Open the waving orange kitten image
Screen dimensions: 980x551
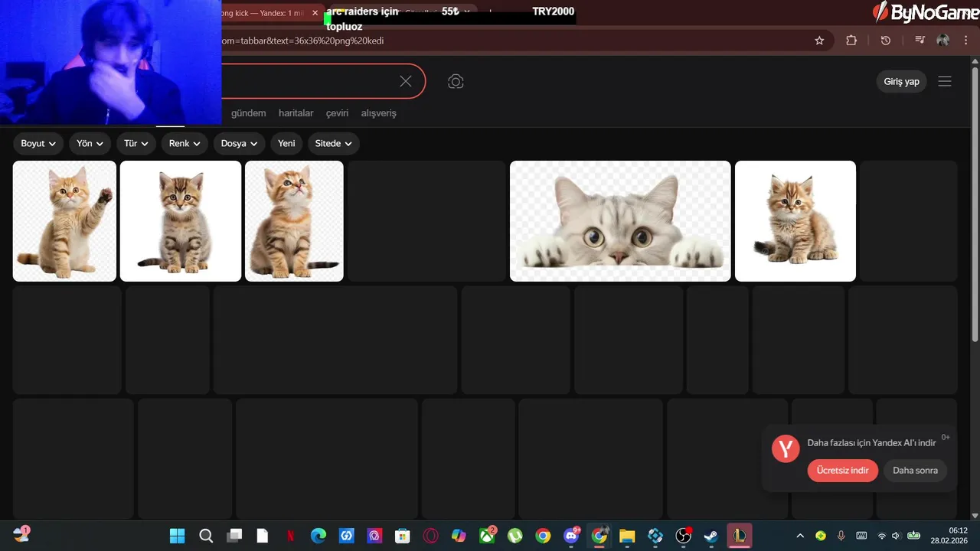pyautogui.click(x=64, y=221)
